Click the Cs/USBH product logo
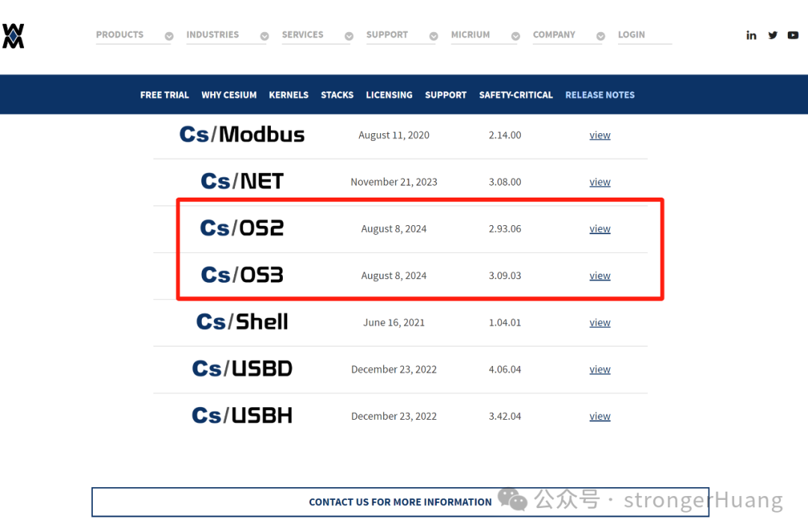 click(x=242, y=415)
